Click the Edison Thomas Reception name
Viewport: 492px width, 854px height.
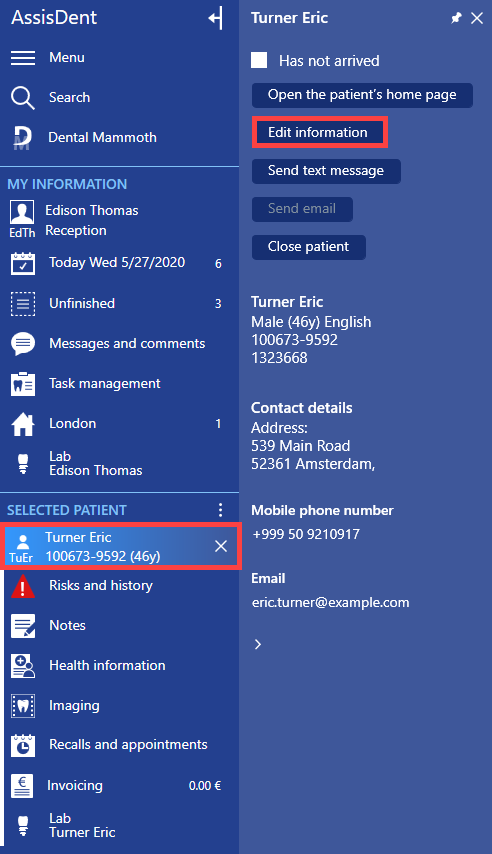(x=92, y=221)
